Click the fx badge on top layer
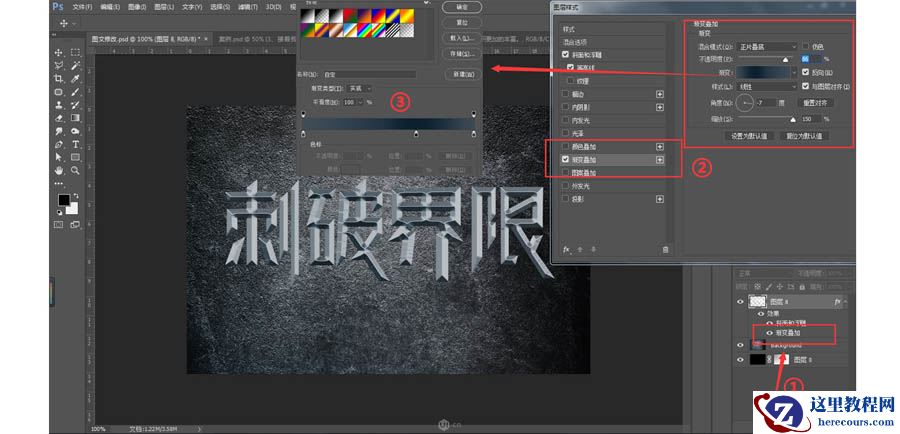Screen dimensions: 900x434 point(837,301)
